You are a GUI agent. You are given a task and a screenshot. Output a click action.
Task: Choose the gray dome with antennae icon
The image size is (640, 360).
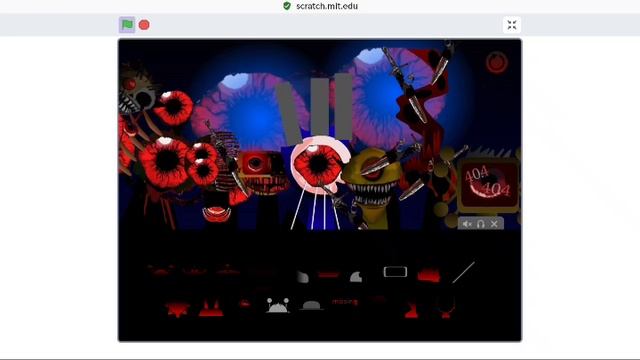(278, 305)
